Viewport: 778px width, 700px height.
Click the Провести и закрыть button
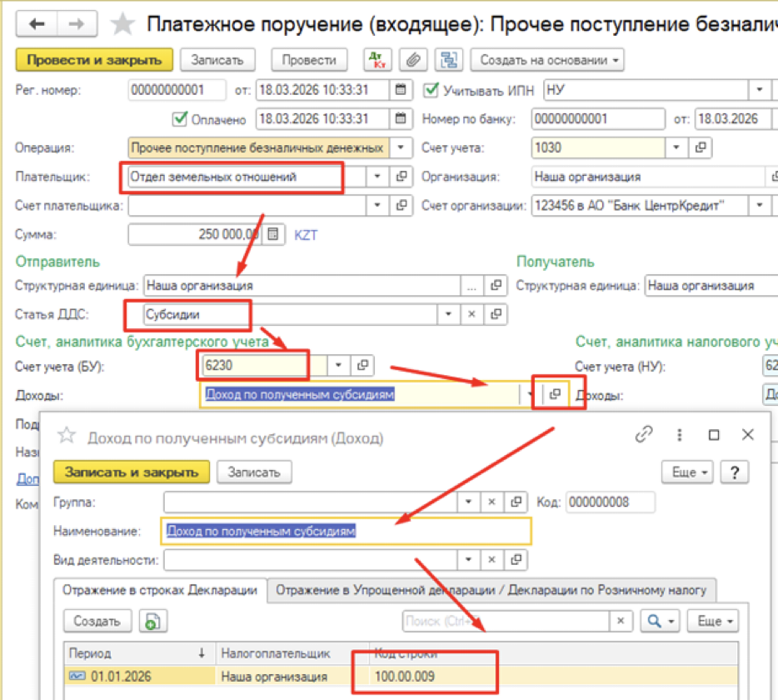[94, 60]
